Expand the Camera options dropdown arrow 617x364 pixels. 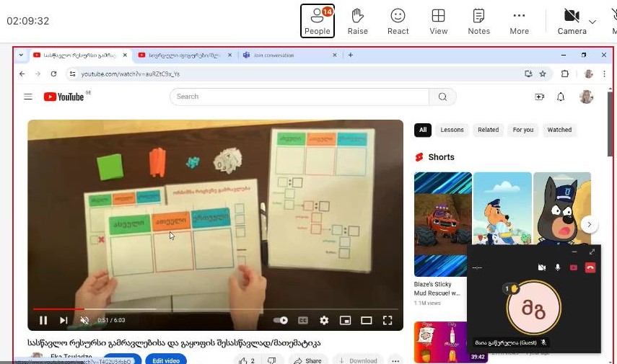(x=592, y=22)
